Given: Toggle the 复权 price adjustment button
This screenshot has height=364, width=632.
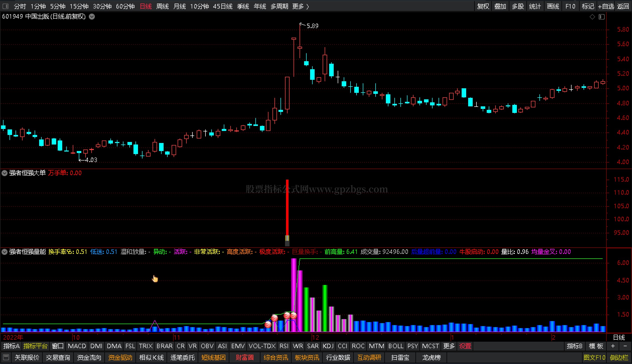Looking at the screenshot, I should click(x=483, y=6).
